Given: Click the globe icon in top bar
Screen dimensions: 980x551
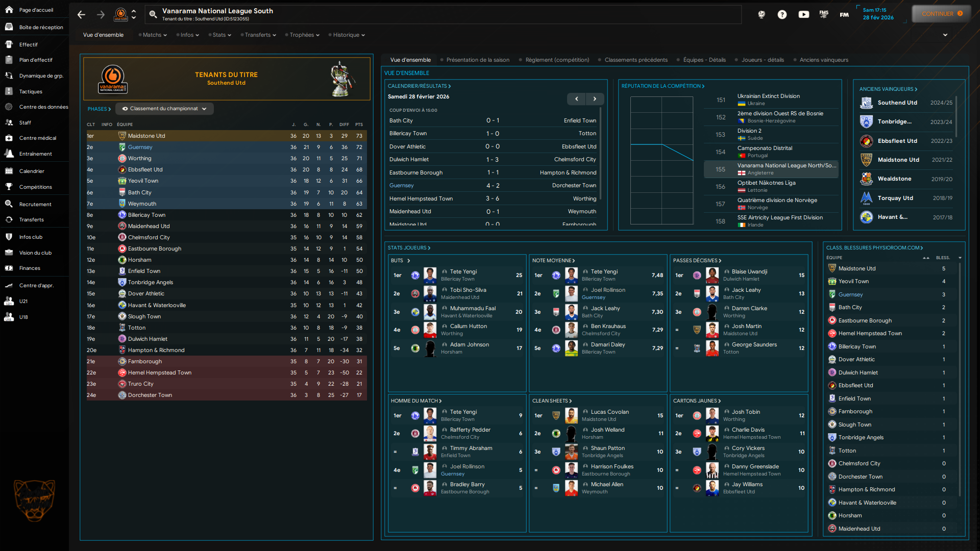Looking at the screenshot, I should [761, 14].
